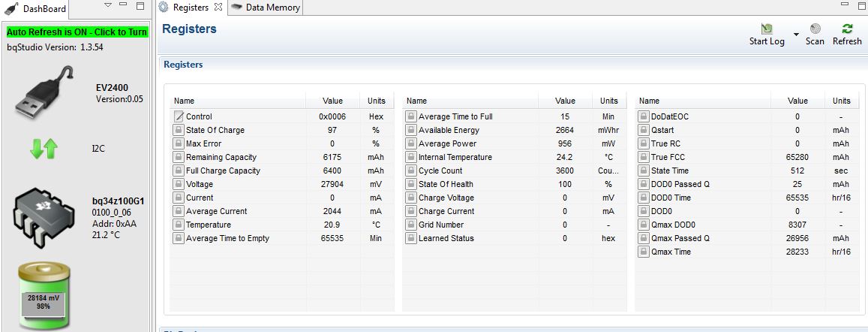Click the green battery gauge icon

(x=44, y=296)
